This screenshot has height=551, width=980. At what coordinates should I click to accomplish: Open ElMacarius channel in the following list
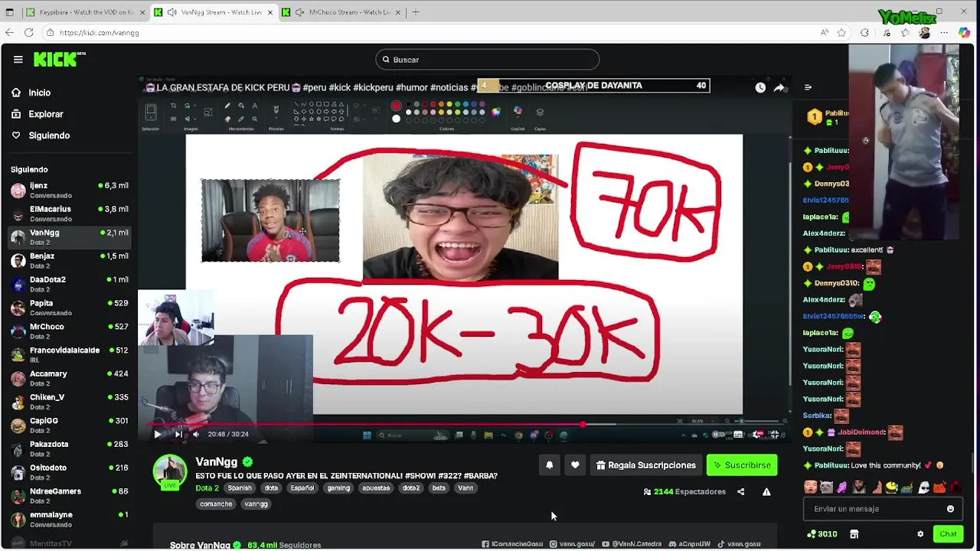click(x=69, y=214)
